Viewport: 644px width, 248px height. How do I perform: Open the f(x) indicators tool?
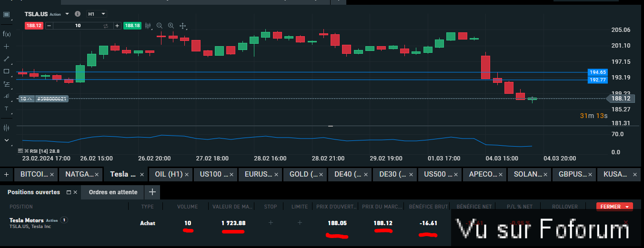[x=7, y=34]
